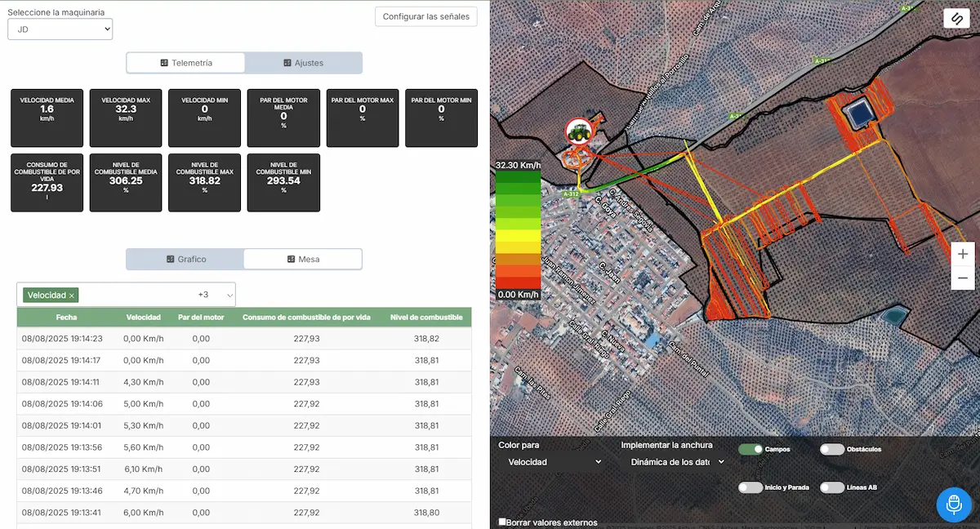Switch to the Grafico view tab

pyautogui.click(x=185, y=259)
